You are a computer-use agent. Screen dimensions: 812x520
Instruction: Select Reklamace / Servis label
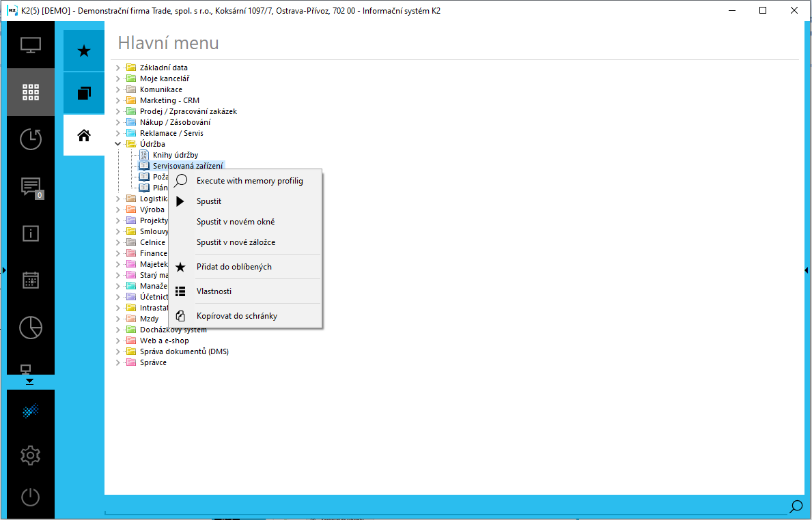tap(171, 133)
